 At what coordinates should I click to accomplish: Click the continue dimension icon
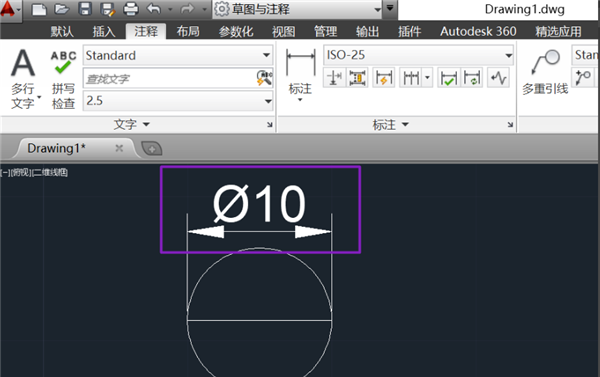411,78
